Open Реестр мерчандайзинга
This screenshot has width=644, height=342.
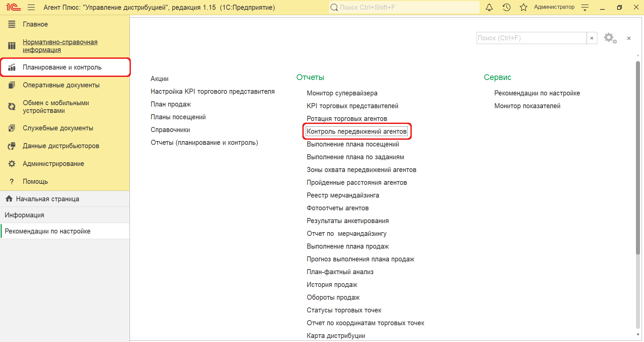click(x=343, y=195)
